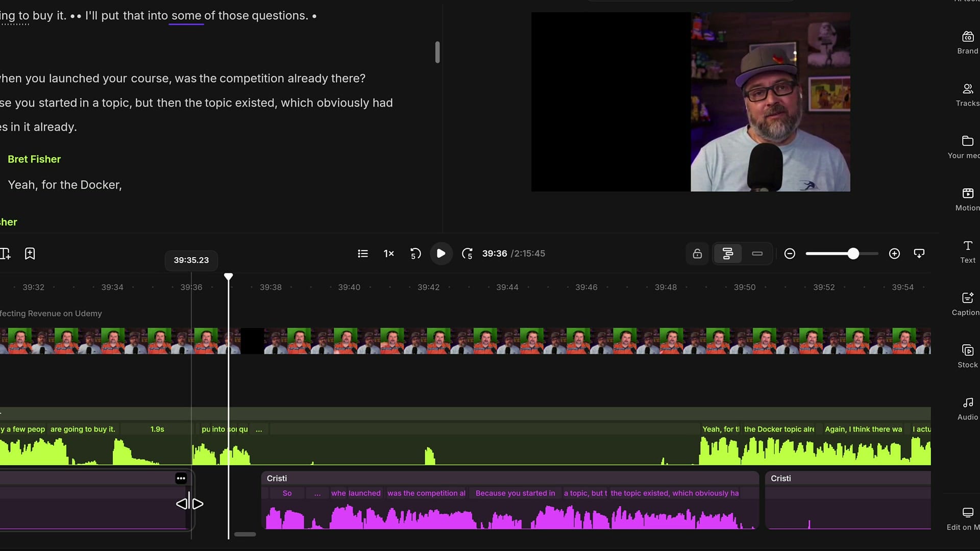Open the Text tool panel
This screenshot has height=551, width=980.
coord(967,252)
